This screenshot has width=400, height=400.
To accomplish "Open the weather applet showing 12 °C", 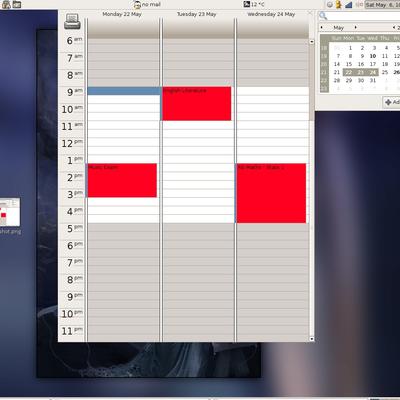I will 254,4.
